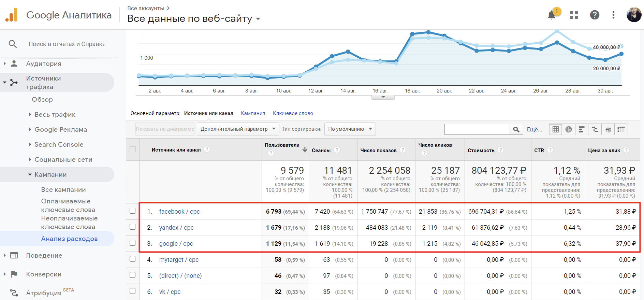Screen dimensions: 644x300
Task: Open the three-dot more options menu
Action: [613, 15]
